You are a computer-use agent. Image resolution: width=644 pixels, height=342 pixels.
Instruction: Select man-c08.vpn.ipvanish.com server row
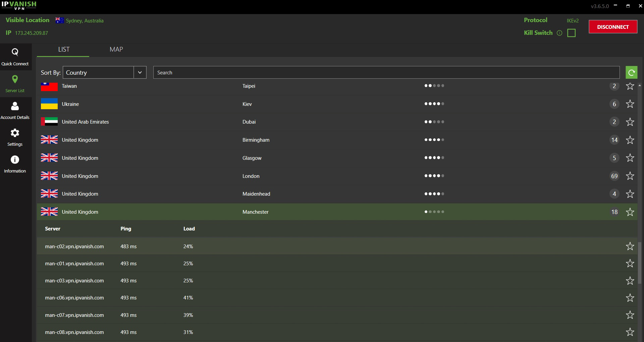(x=337, y=332)
